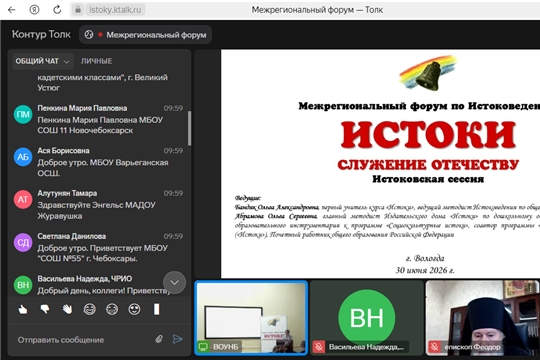540x360 pixels.
Task: Select the name Алутунян Тамара in chat
Action: [x=67, y=193]
